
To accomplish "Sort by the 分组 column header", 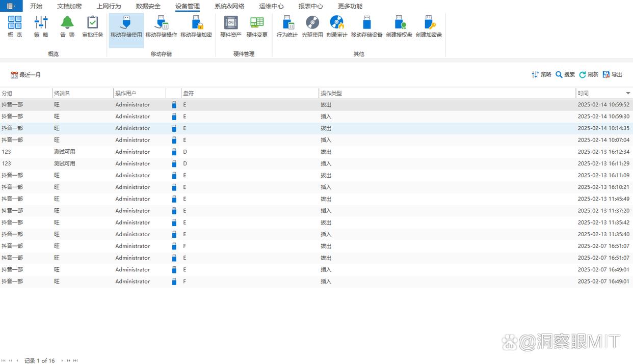I will (x=26, y=93).
